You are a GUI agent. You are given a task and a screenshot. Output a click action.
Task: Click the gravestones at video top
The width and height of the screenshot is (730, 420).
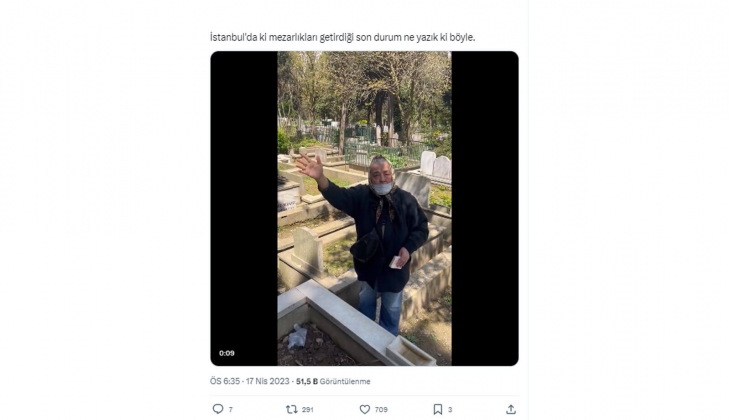(x=434, y=165)
